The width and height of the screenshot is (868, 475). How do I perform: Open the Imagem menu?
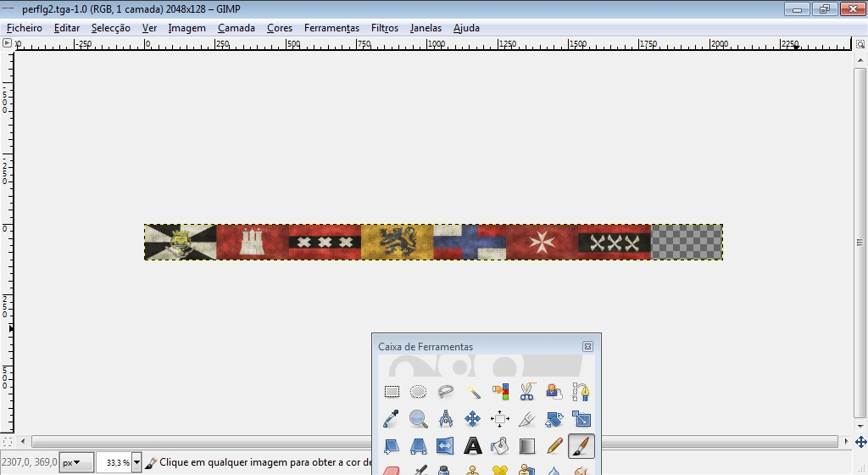click(x=187, y=28)
